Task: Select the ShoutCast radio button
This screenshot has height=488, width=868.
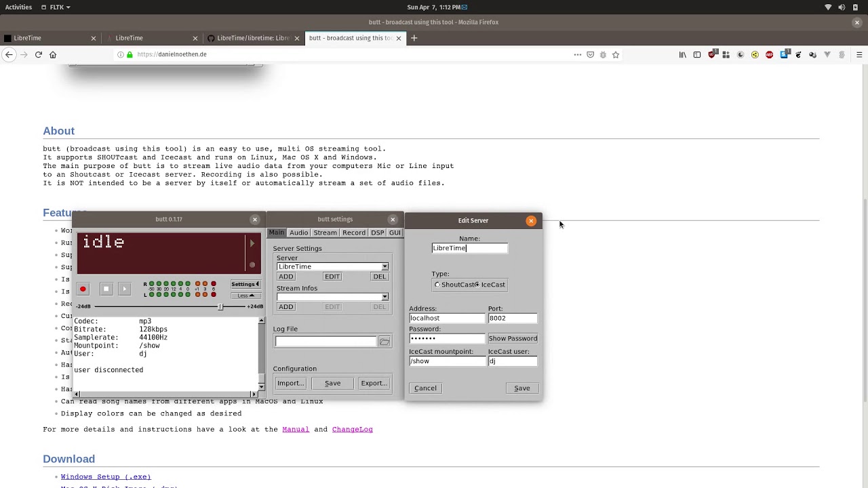Action: click(437, 285)
